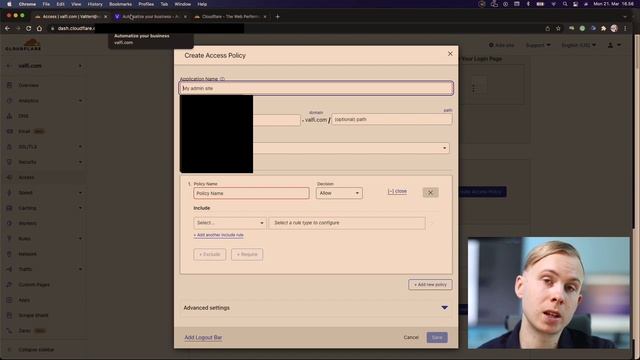Screen dimensions: 640x360
Task: Open the Analytics sidebar icon
Action: 9,100
